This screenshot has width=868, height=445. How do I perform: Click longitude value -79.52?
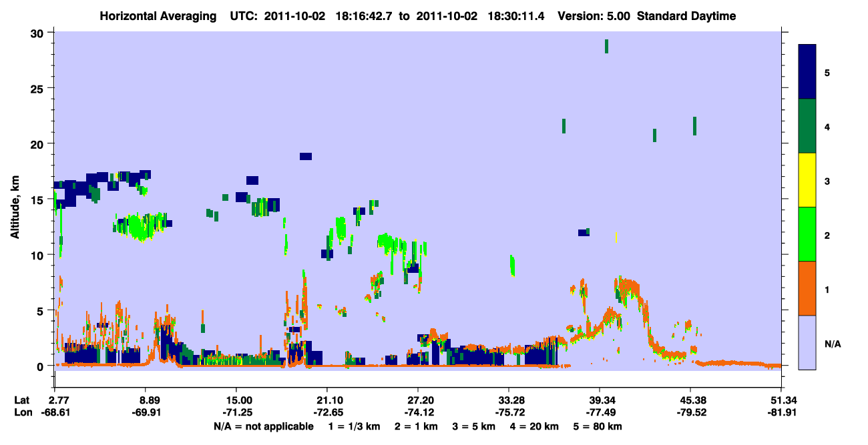click(690, 412)
